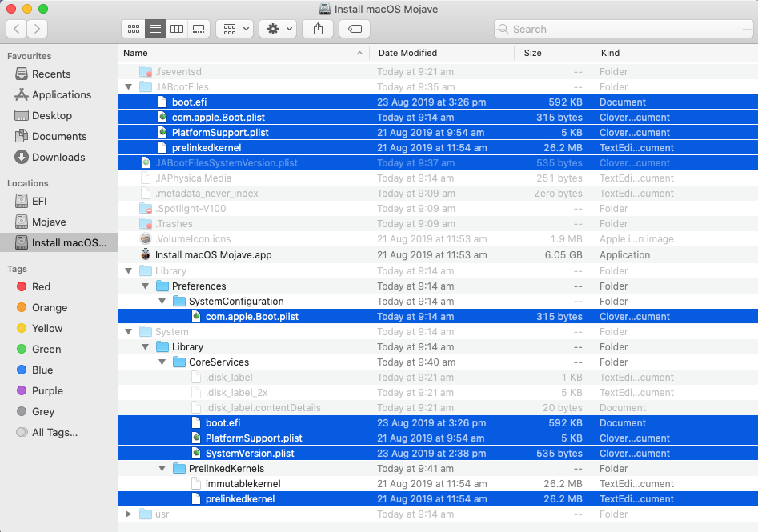Click the Edit Tags toolbar button
Viewport: 758px width, 532px height.
[355, 29]
